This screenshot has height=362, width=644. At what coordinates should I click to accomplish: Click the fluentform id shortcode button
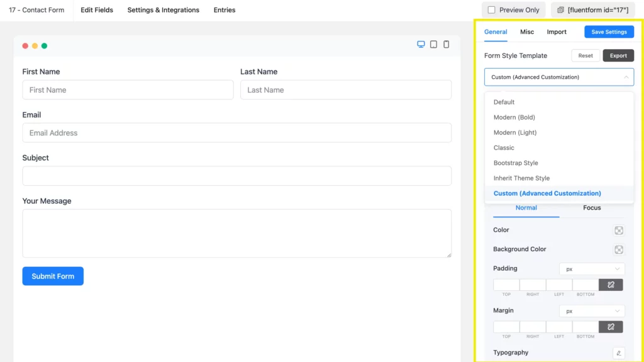tap(592, 10)
